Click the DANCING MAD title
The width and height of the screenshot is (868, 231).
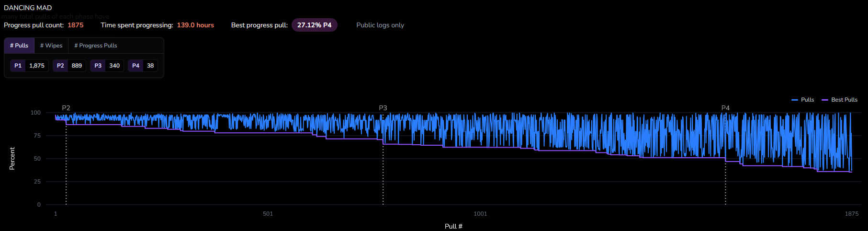[x=28, y=8]
